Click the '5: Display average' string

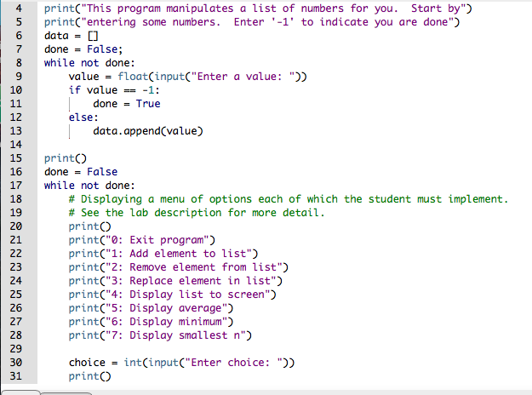tap(167, 308)
